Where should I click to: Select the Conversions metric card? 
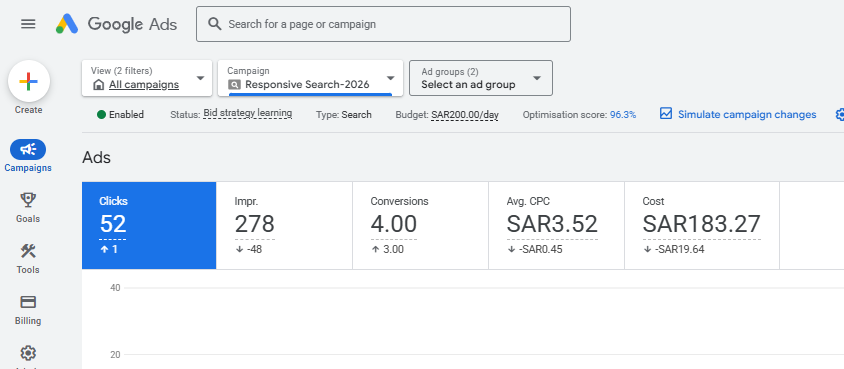420,225
